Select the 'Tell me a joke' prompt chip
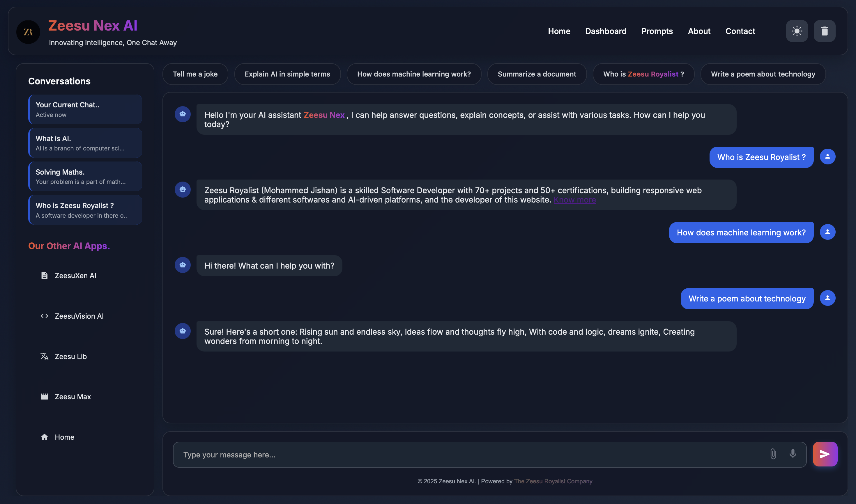The height and width of the screenshot is (504, 856). (195, 74)
